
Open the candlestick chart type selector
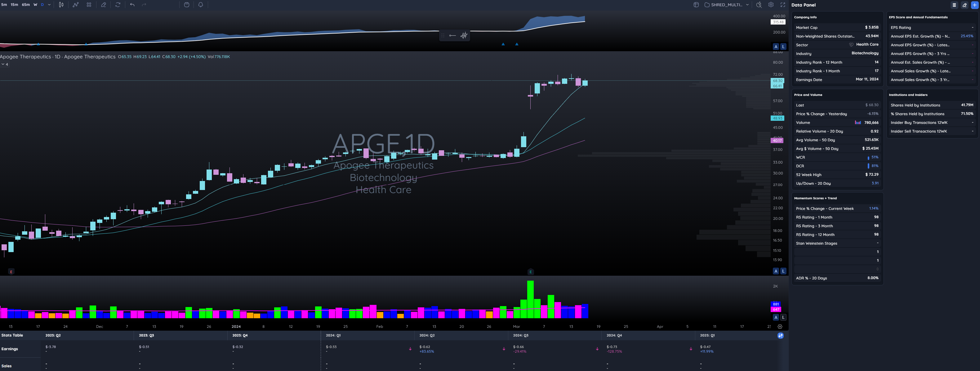pos(61,5)
